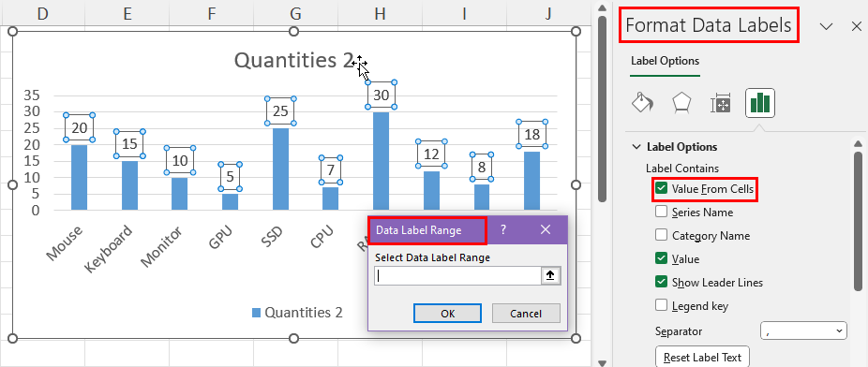Open Size & Properties icon
This screenshot has height=367, width=868.
(720, 103)
